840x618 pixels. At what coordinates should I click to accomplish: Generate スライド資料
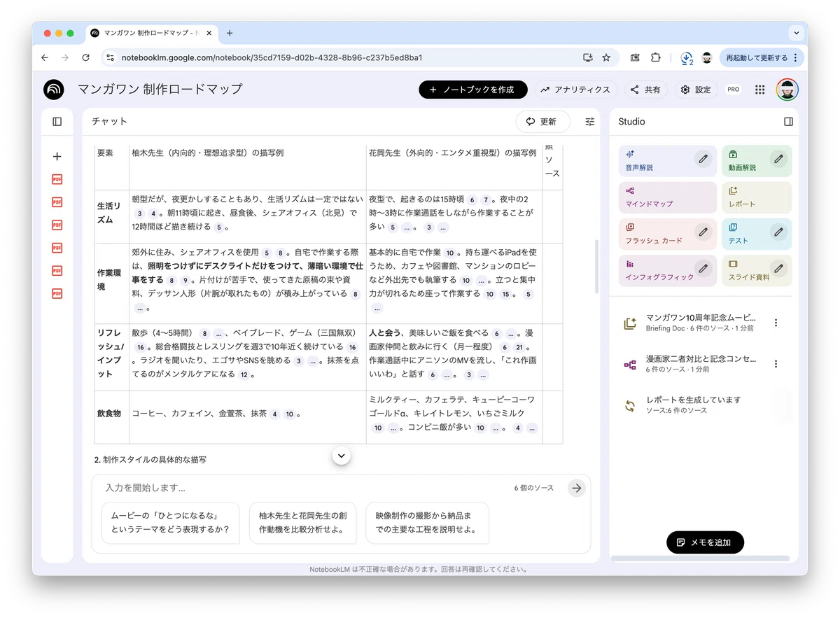click(x=757, y=269)
